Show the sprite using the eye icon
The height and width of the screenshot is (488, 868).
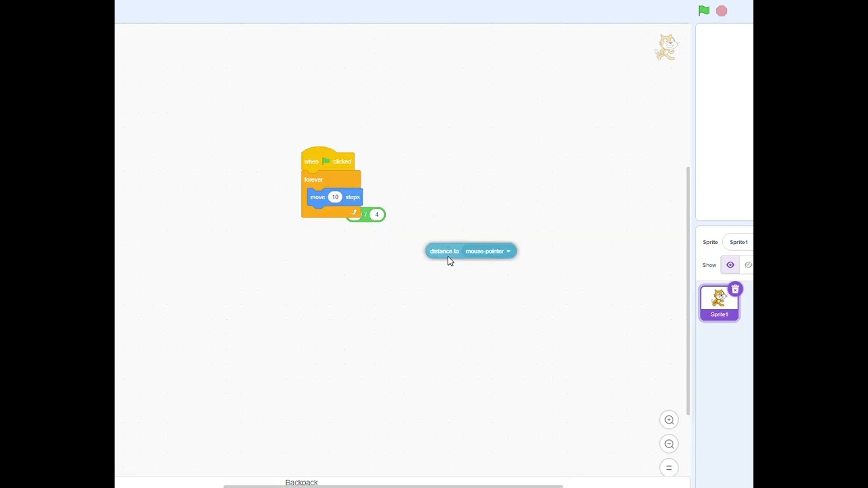click(730, 265)
